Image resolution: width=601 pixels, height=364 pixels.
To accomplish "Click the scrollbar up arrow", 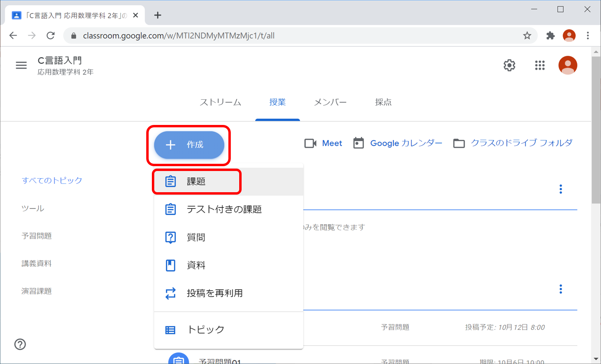I will pyautogui.click(x=596, y=52).
